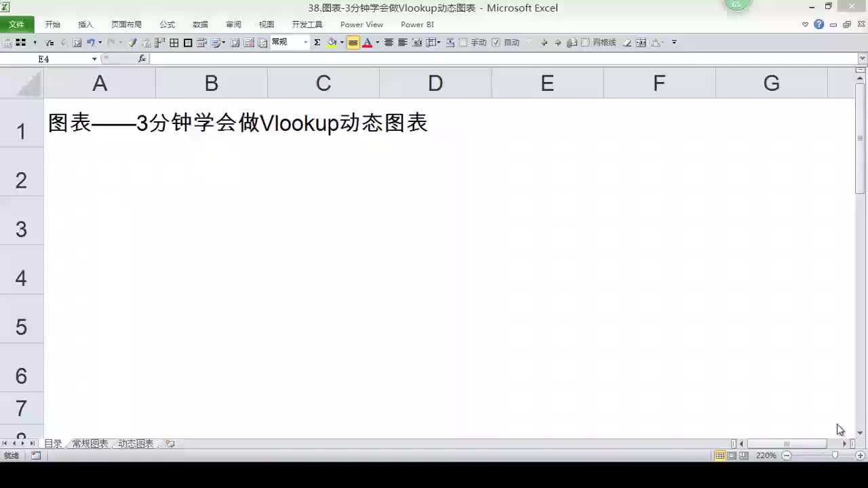Viewport: 868px width, 488px height.
Task: Open the 开始 Home ribbon tab
Action: [x=52, y=24]
